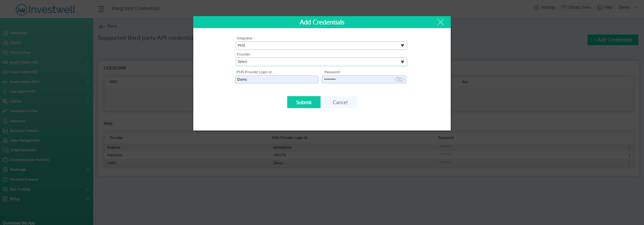Click the Back link
644x225 pixels.
(x=112, y=26)
